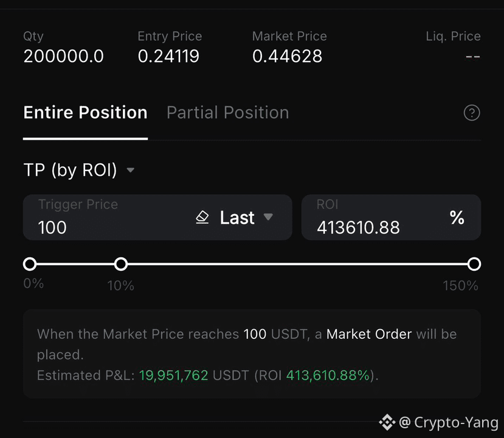Click the Liq. Price dashes value
This screenshot has height=438, width=504.
point(473,57)
